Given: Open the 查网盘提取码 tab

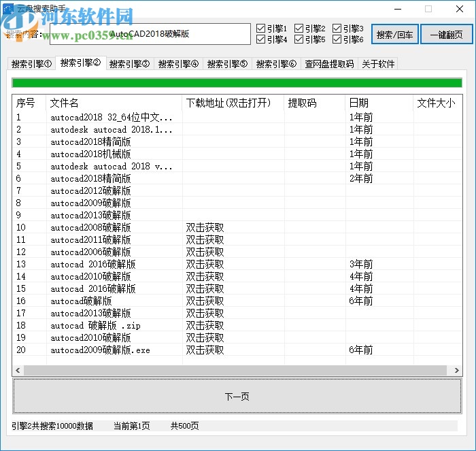Looking at the screenshot, I should click(329, 64).
